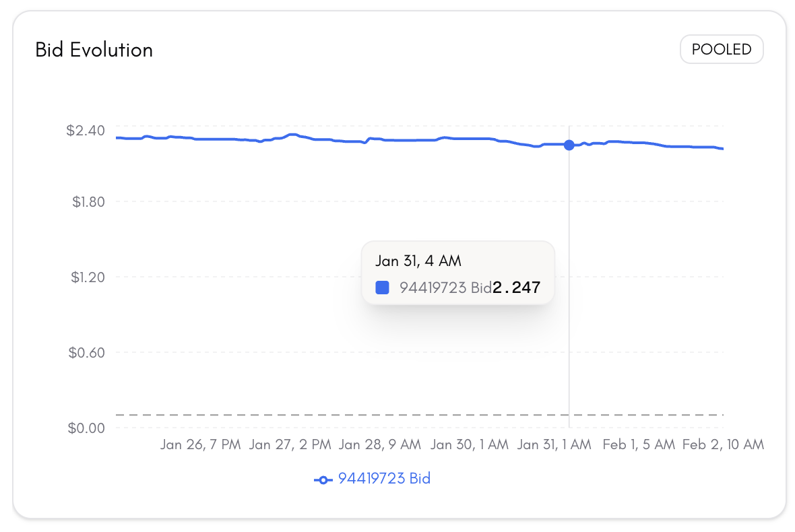Click the Feb 1, 5 AM axis label
Screen dimensions: 795x532
639,444
